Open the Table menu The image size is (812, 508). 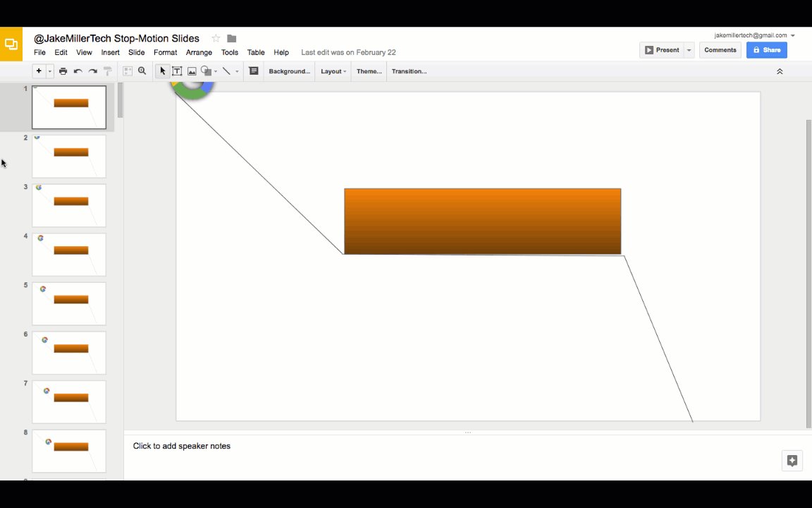coord(256,52)
